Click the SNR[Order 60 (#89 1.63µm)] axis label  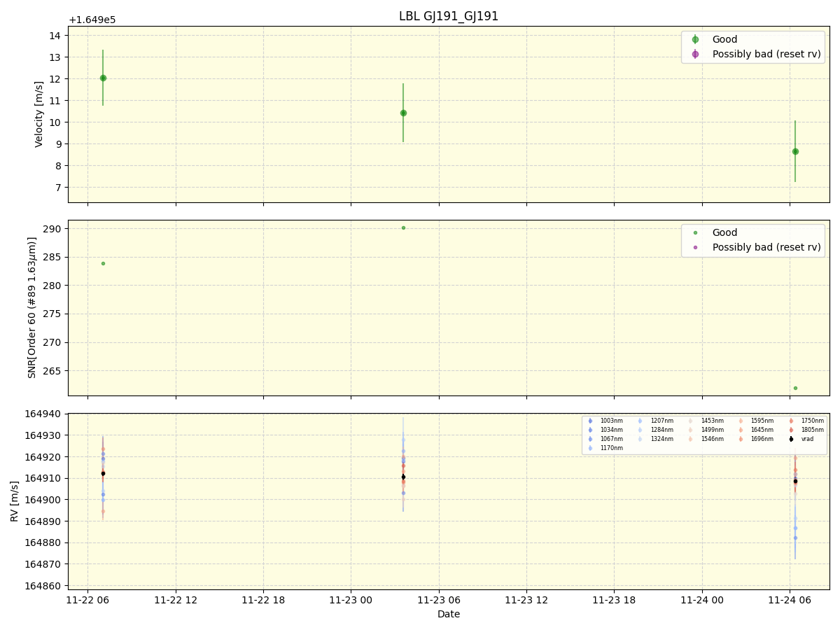tap(32, 307)
